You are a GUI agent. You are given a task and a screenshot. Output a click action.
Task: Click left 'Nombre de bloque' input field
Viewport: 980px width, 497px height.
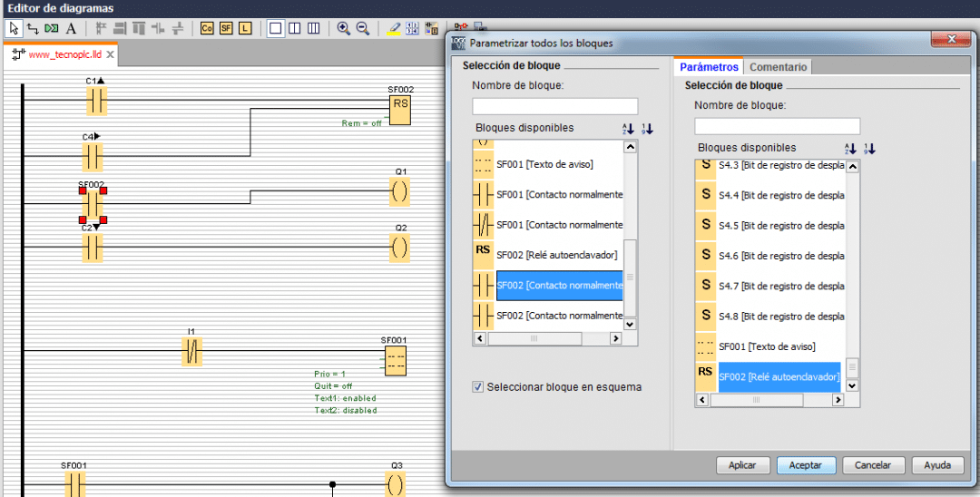click(x=554, y=106)
